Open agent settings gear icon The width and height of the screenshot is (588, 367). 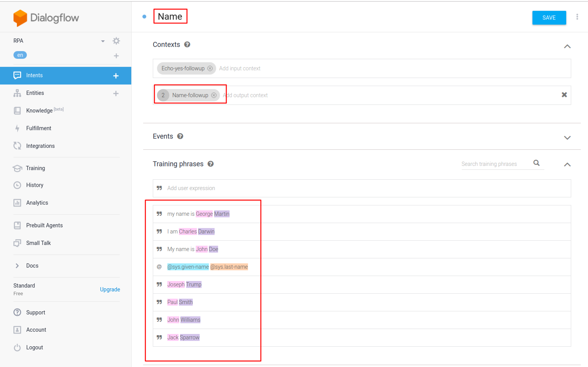(x=116, y=41)
